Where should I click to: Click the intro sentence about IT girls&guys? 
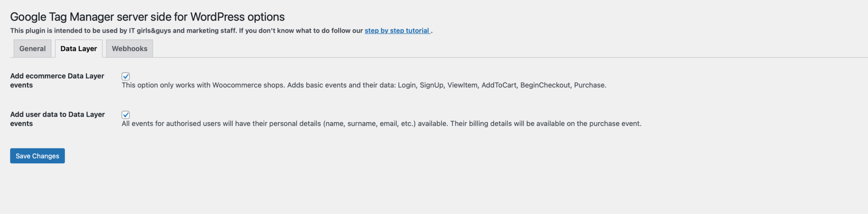click(186, 30)
